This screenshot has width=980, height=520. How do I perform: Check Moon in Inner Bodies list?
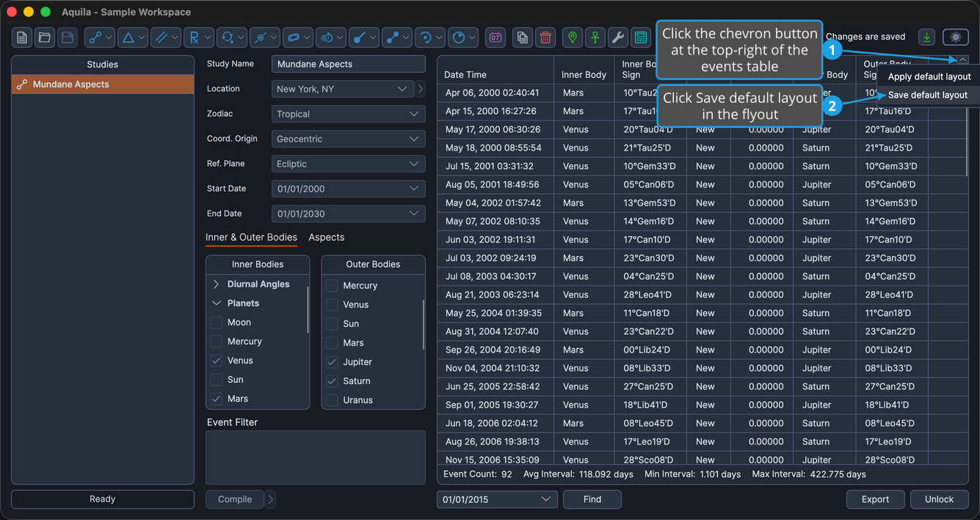tap(216, 322)
